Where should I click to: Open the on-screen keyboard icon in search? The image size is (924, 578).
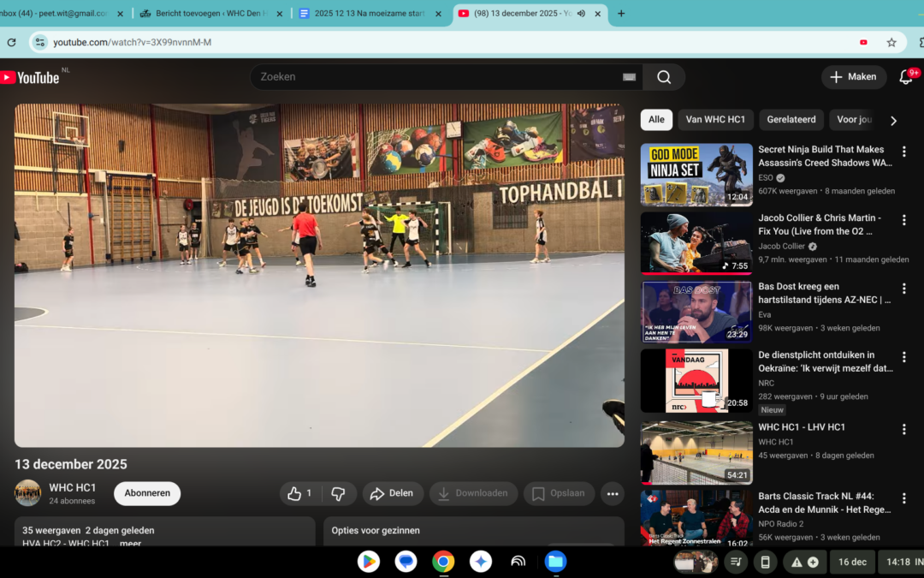[x=629, y=77]
